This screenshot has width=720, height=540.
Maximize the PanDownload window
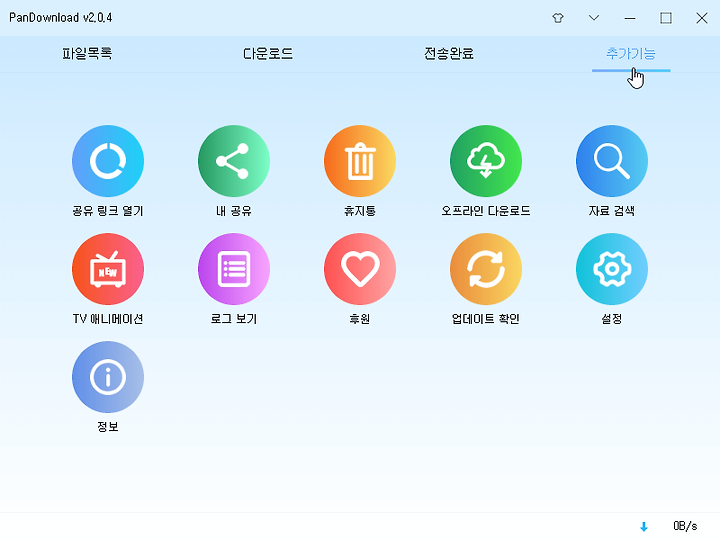click(x=666, y=18)
